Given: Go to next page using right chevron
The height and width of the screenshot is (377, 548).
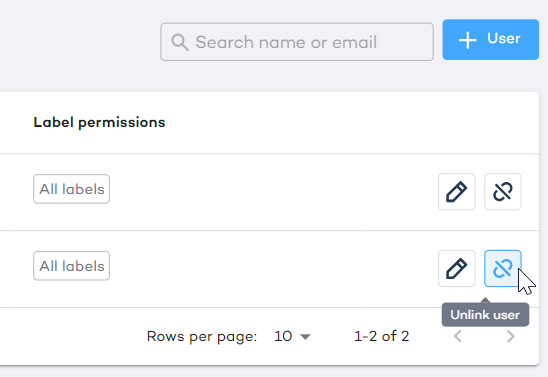Looking at the screenshot, I should click(x=511, y=336).
